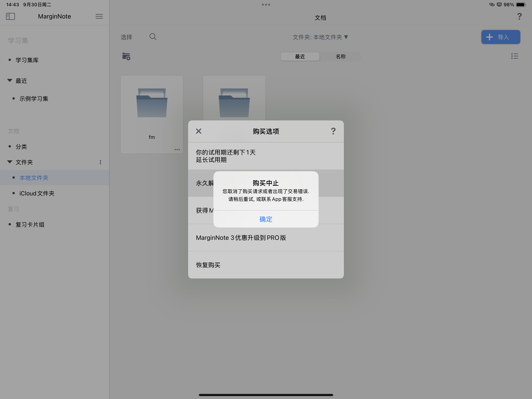Open 示例学习集 in the sidebar
Image resolution: width=532 pixels, height=399 pixels.
pyautogui.click(x=34, y=99)
